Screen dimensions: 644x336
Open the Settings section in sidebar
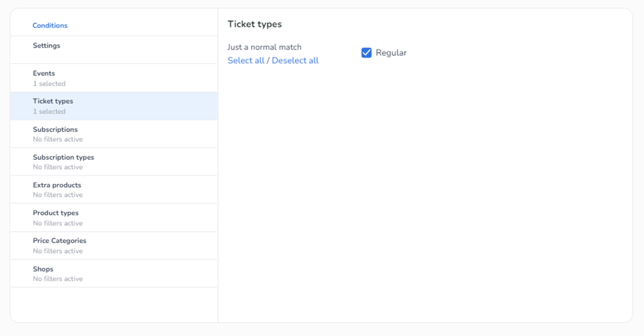coord(46,46)
